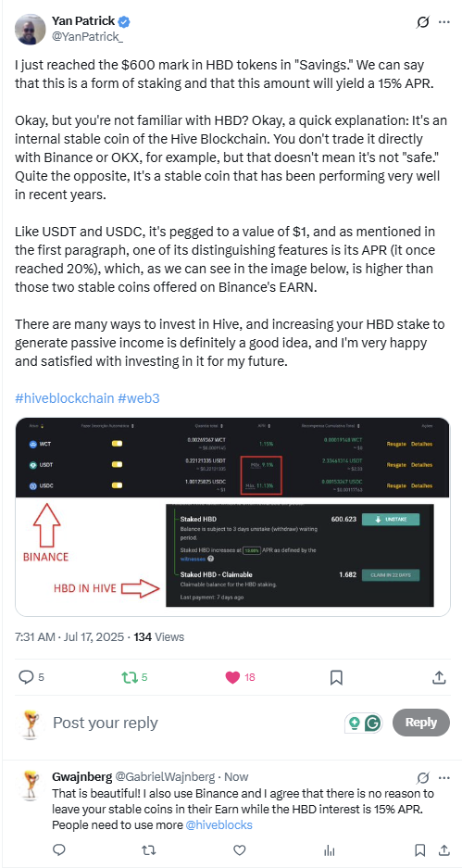Open the more options menu on main post

point(443,23)
